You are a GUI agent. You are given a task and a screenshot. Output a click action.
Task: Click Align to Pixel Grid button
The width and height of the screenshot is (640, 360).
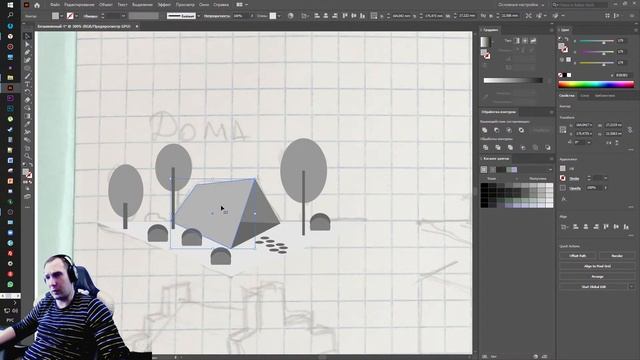point(597,266)
